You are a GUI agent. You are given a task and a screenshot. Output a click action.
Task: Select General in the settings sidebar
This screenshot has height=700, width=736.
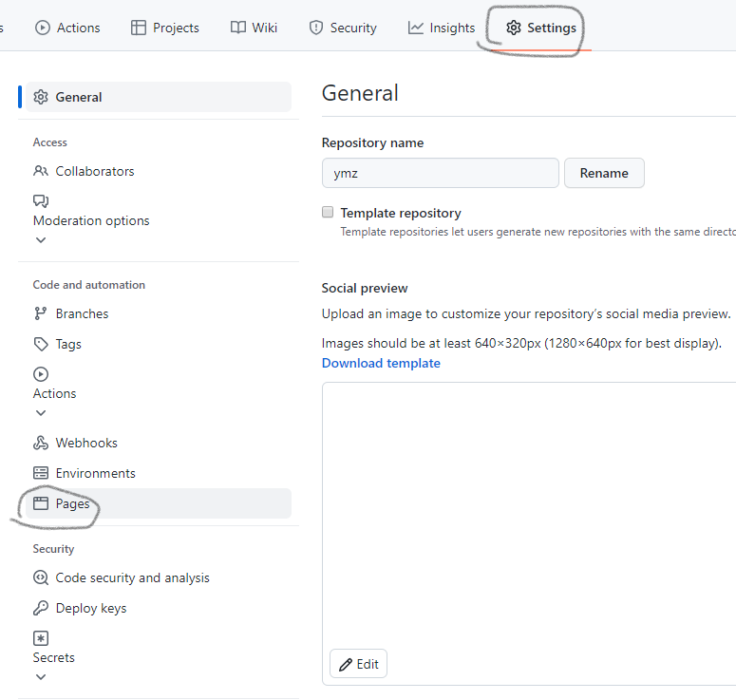(x=159, y=97)
